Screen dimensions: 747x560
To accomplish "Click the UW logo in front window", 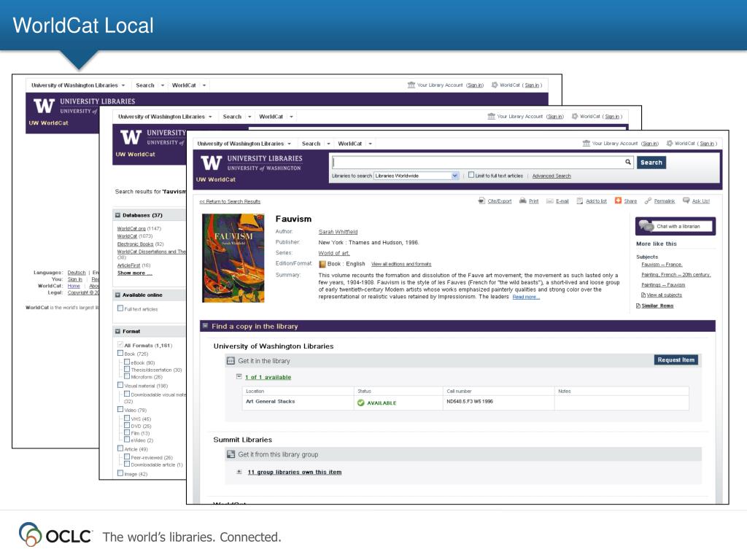I will (x=211, y=163).
